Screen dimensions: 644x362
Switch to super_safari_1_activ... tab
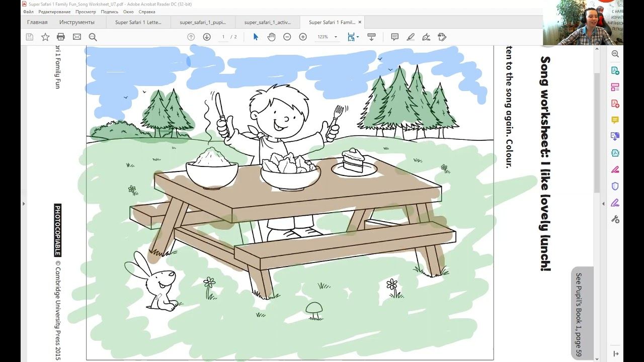click(268, 22)
